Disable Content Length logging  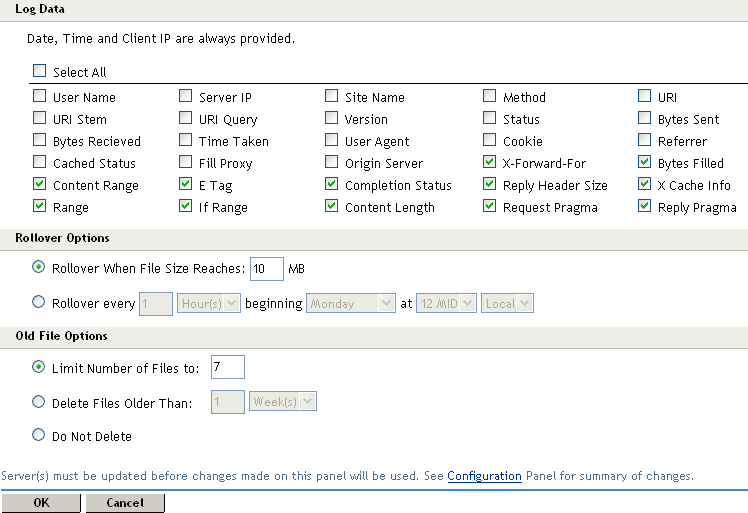[x=332, y=206]
